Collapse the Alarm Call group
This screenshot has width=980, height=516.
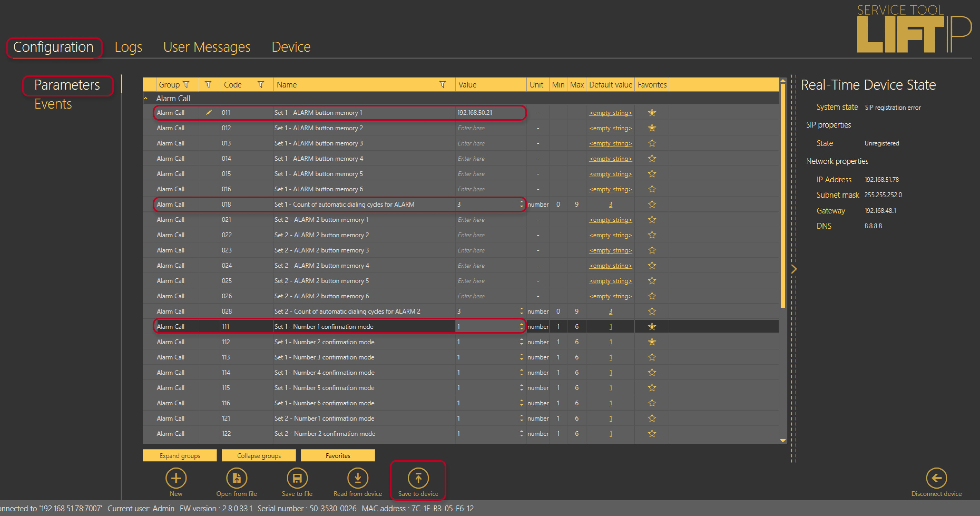click(146, 98)
